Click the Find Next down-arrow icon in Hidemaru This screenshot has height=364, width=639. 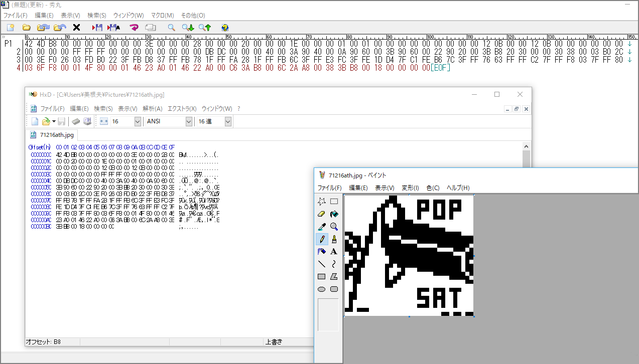(x=188, y=28)
